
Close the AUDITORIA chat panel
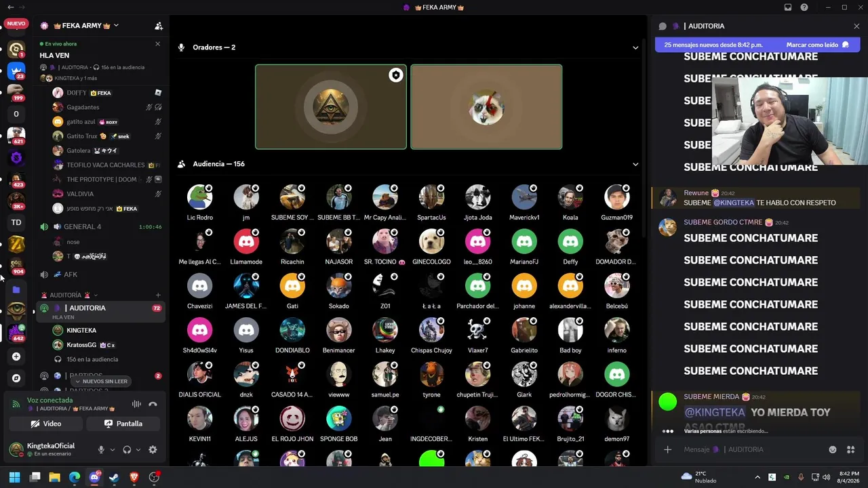tap(856, 26)
